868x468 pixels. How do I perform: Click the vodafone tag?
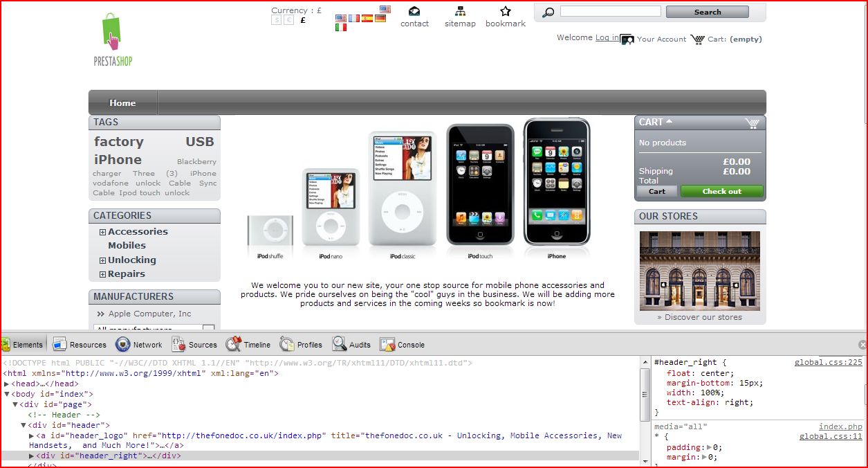[x=111, y=183]
